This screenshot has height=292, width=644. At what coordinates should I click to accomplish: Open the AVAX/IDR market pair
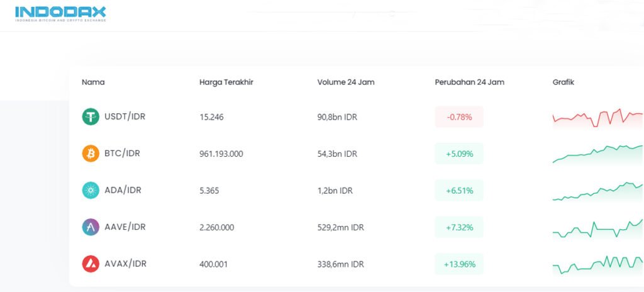tap(125, 264)
